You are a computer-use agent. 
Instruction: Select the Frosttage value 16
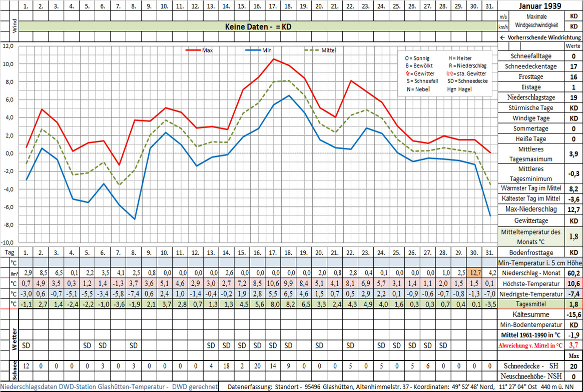[573, 77]
